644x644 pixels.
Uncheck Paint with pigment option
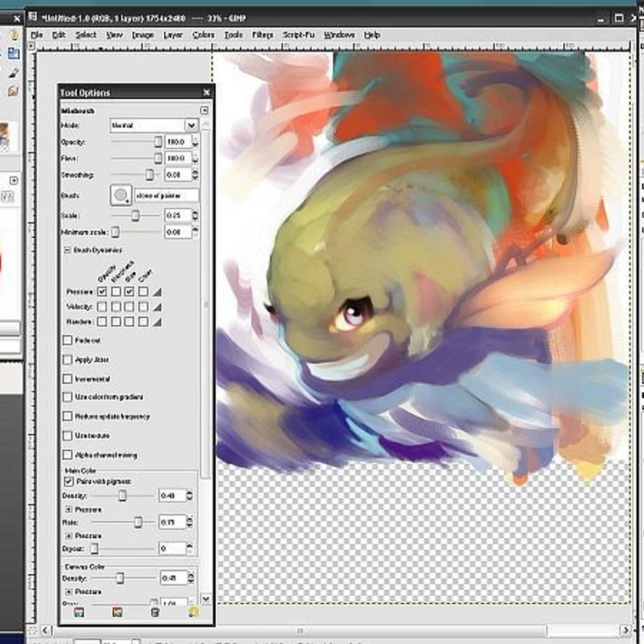[69, 481]
